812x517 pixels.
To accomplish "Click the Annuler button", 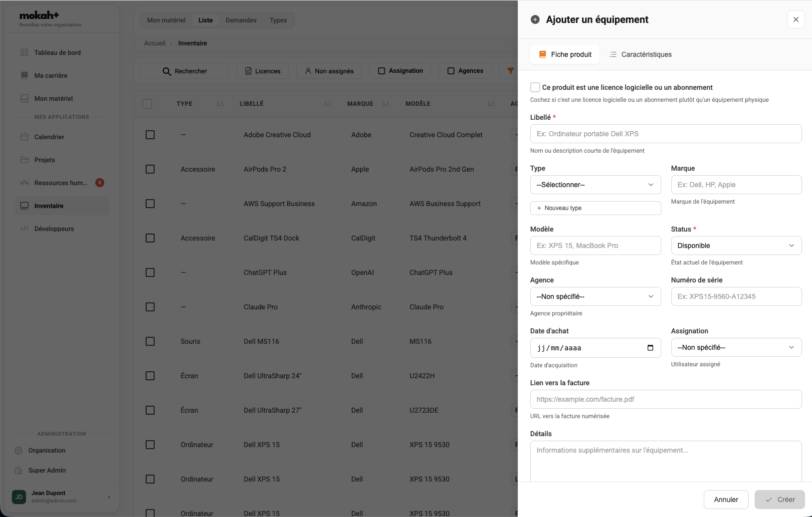I will point(726,500).
